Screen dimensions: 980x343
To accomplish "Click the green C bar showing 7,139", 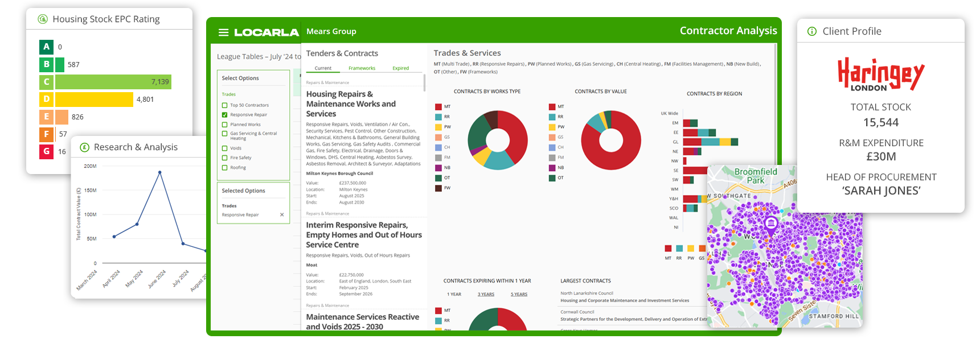I will [113, 82].
